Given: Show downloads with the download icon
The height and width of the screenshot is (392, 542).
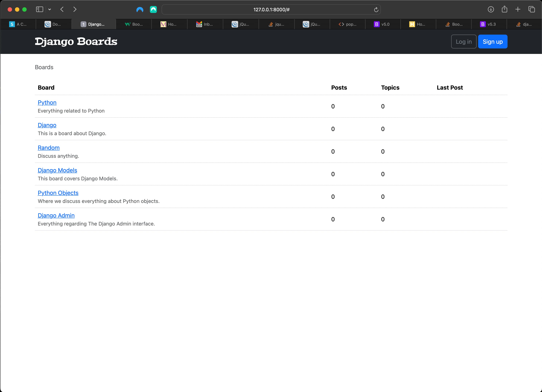Looking at the screenshot, I should [491, 9].
